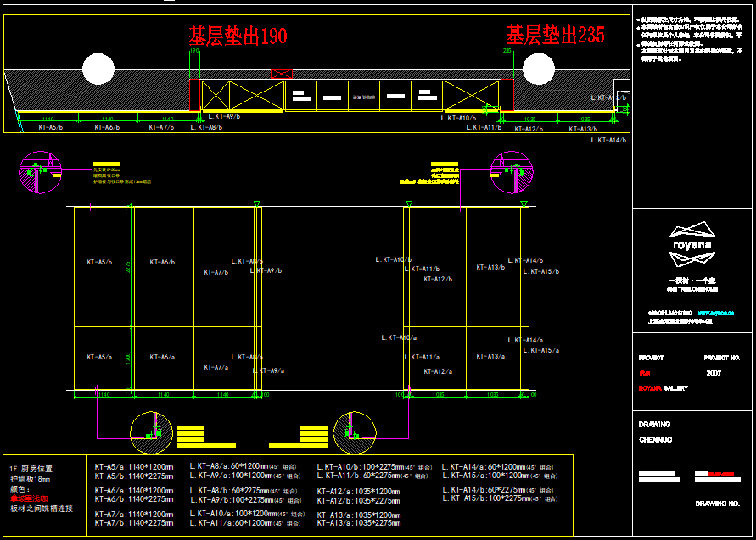Select schedule entry KT-A5/b:1140*2275mm
Viewport: 756px width, 540px height.
coord(134,476)
